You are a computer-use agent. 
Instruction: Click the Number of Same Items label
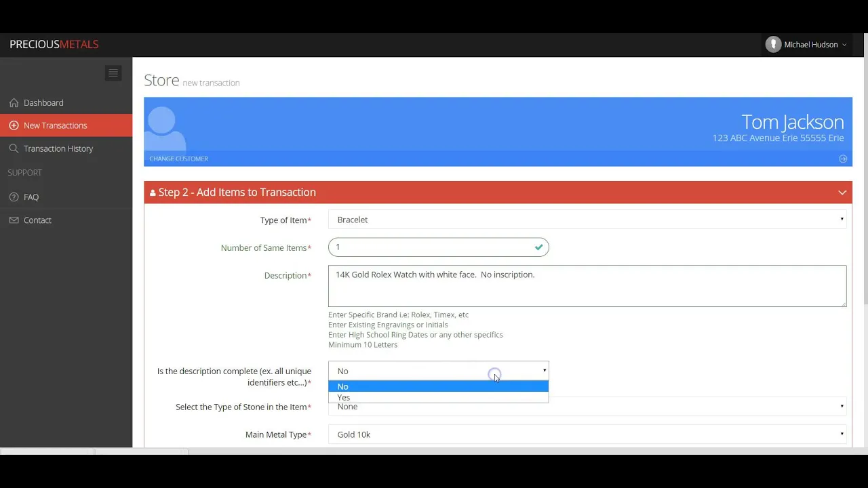pyautogui.click(x=266, y=248)
